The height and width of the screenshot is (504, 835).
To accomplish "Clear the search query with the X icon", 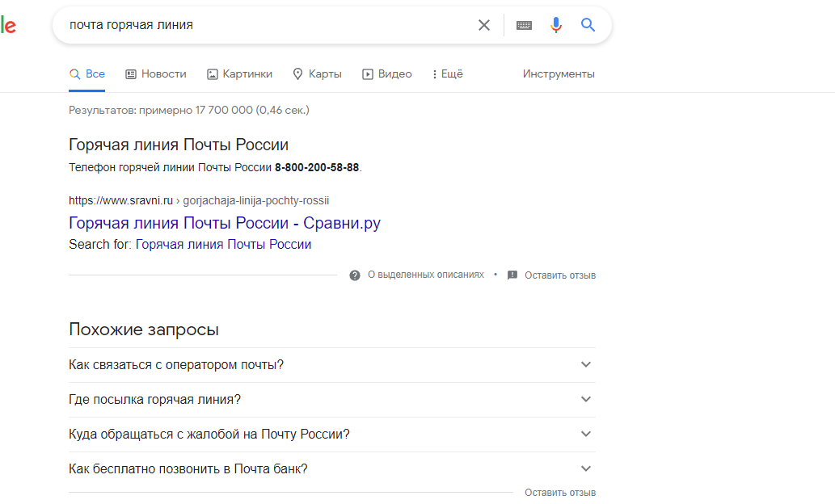I will [484, 25].
